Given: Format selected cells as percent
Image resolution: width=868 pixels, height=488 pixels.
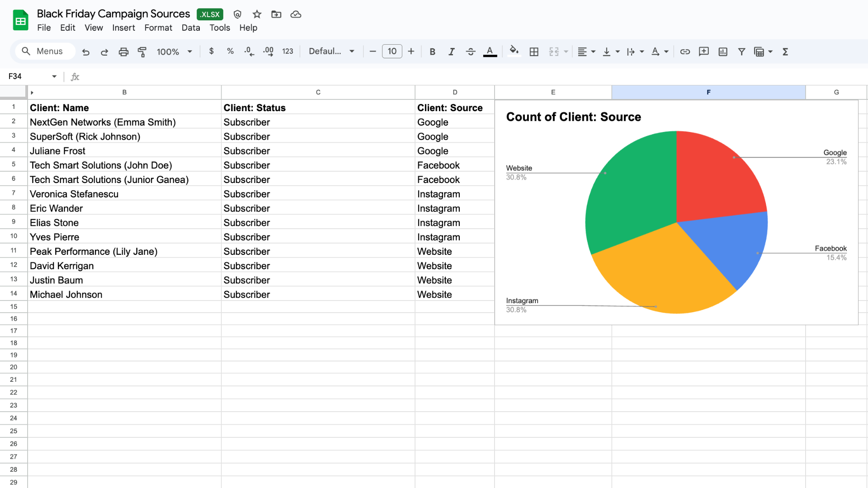Looking at the screenshot, I should pyautogui.click(x=230, y=52).
